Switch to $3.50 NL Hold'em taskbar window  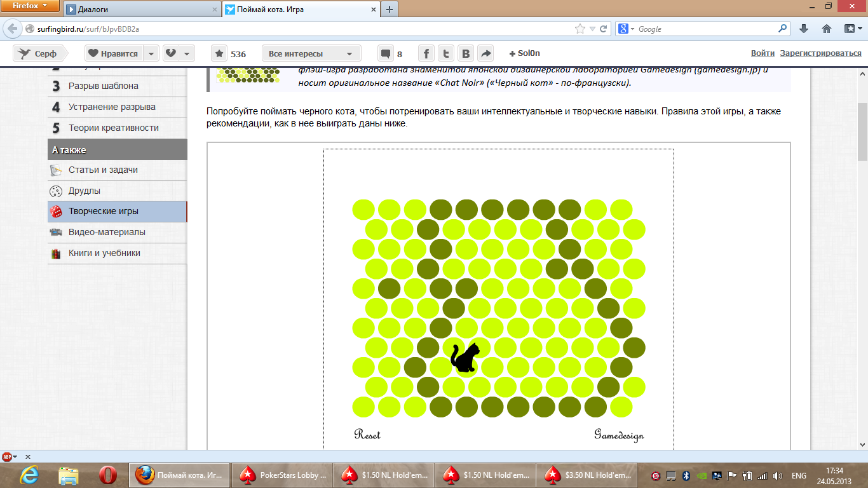point(588,475)
